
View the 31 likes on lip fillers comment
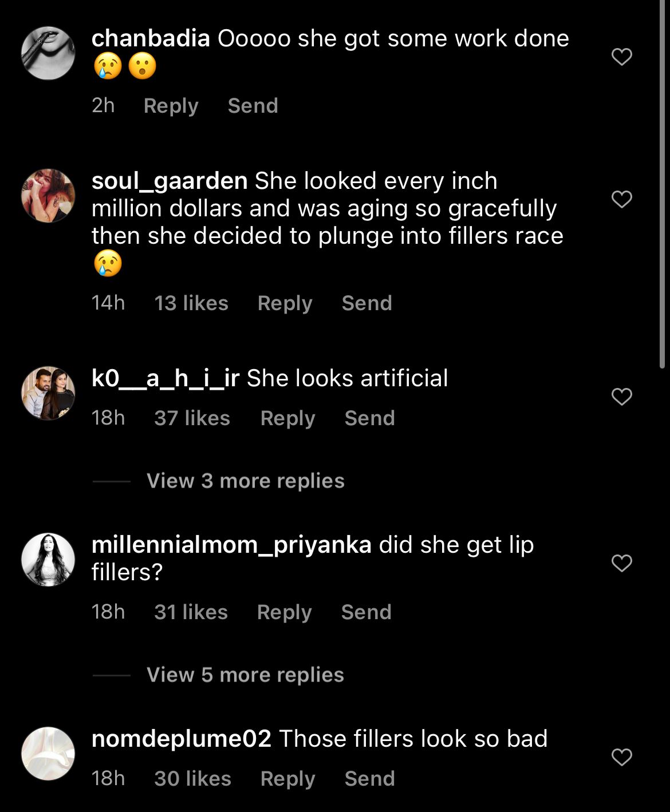(191, 612)
